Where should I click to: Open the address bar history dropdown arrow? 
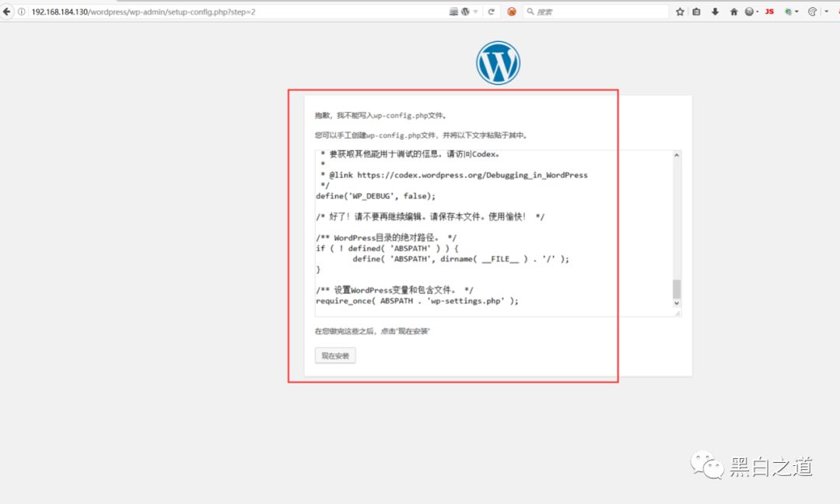476,12
